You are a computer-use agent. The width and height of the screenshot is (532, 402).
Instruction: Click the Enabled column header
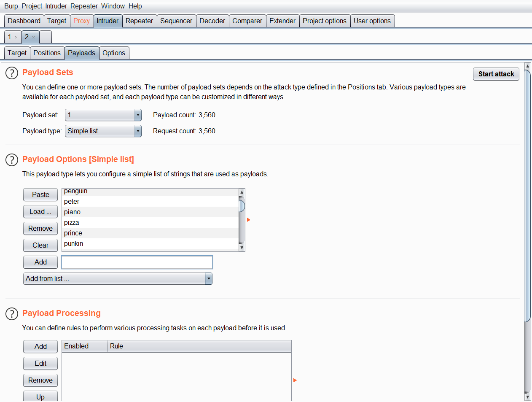pyautogui.click(x=85, y=346)
